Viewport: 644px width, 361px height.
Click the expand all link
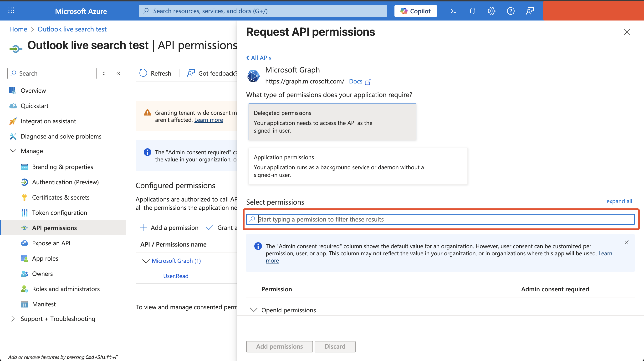pos(619,201)
